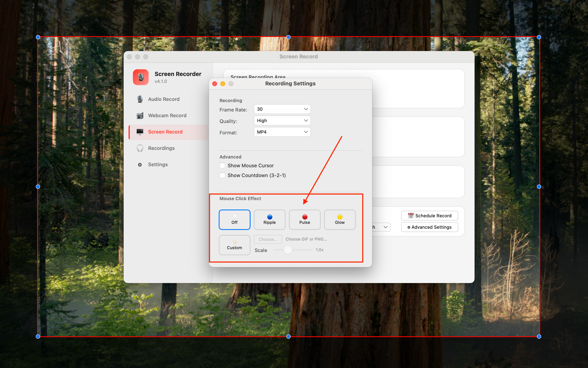Click the Choose GIF or PNG... label
This screenshot has width=588, height=368.
click(x=306, y=239)
